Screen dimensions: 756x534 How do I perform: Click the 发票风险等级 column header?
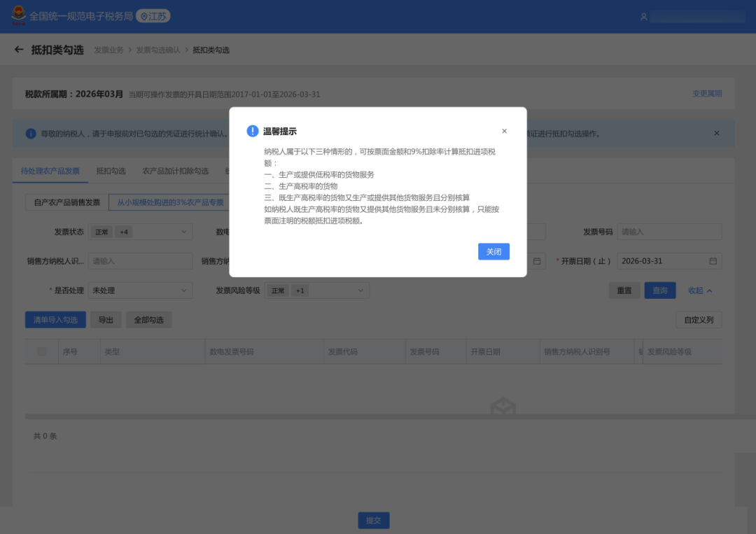682,352
